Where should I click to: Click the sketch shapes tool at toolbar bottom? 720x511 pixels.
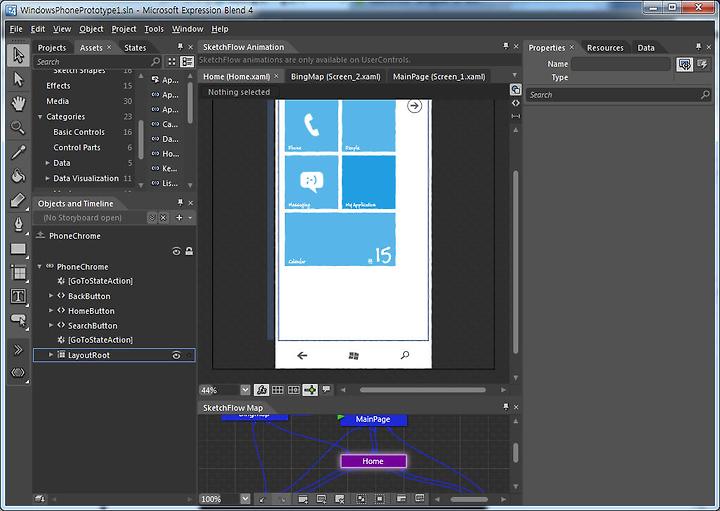click(18, 372)
